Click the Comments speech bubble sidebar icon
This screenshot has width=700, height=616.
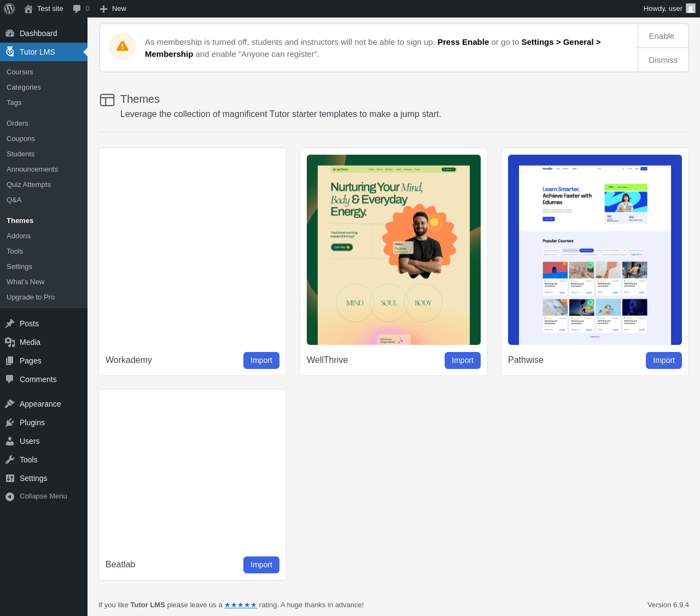(x=10, y=379)
